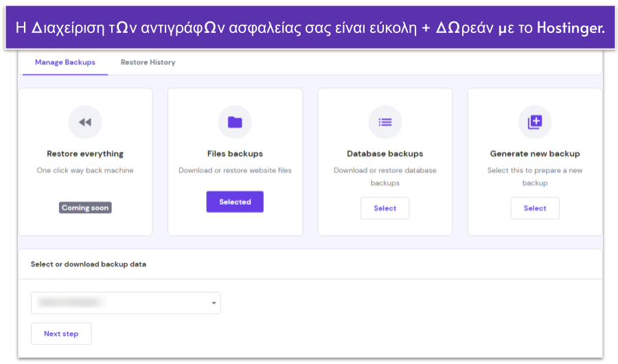Click the 'Select or download backup data' heading

(89, 264)
